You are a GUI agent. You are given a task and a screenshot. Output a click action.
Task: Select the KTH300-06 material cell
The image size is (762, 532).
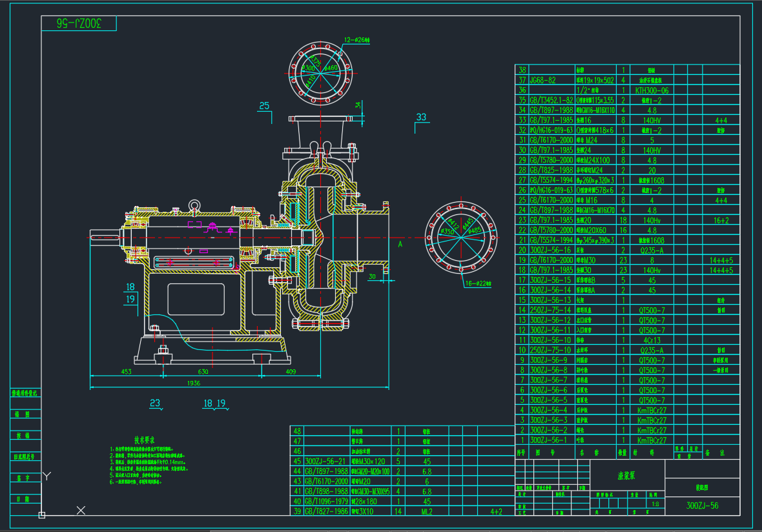(x=652, y=90)
